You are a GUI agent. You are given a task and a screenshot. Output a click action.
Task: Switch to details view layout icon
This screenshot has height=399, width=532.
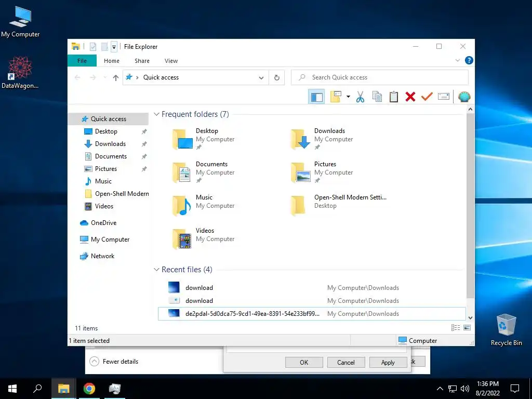point(455,328)
